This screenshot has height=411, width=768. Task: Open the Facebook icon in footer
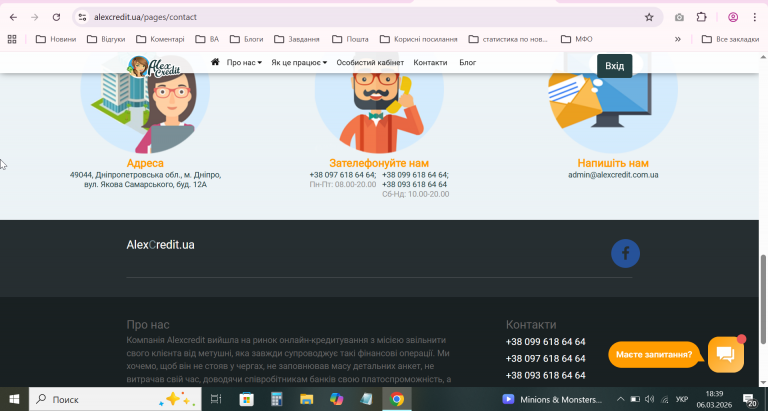click(625, 253)
